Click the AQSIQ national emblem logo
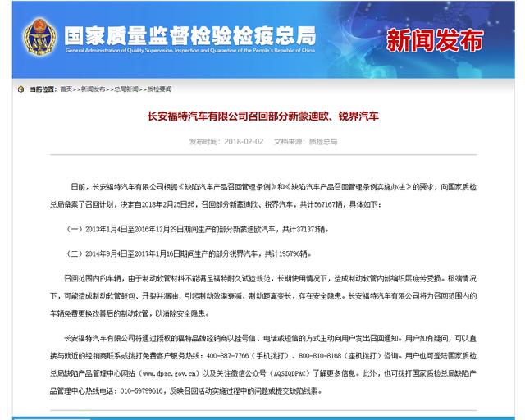Screen dimensions: 525x420 [40, 38]
